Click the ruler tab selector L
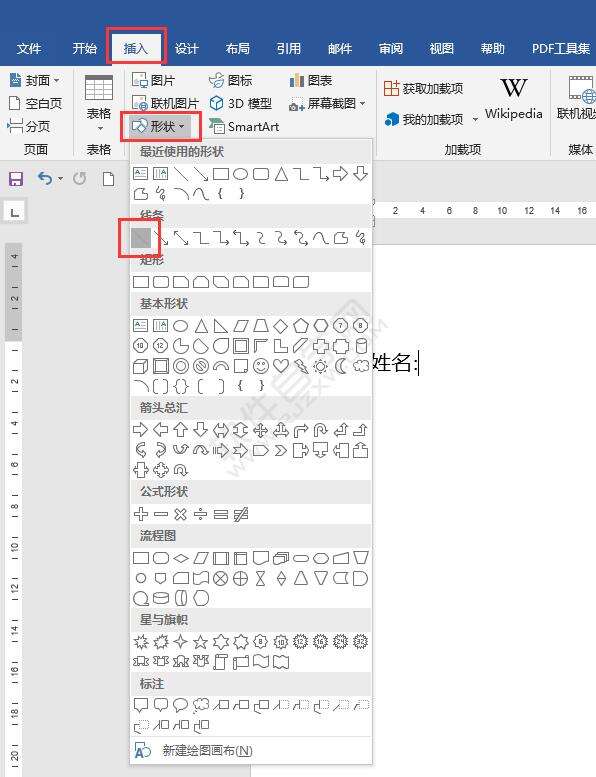This screenshot has width=596, height=777. click(15, 212)
